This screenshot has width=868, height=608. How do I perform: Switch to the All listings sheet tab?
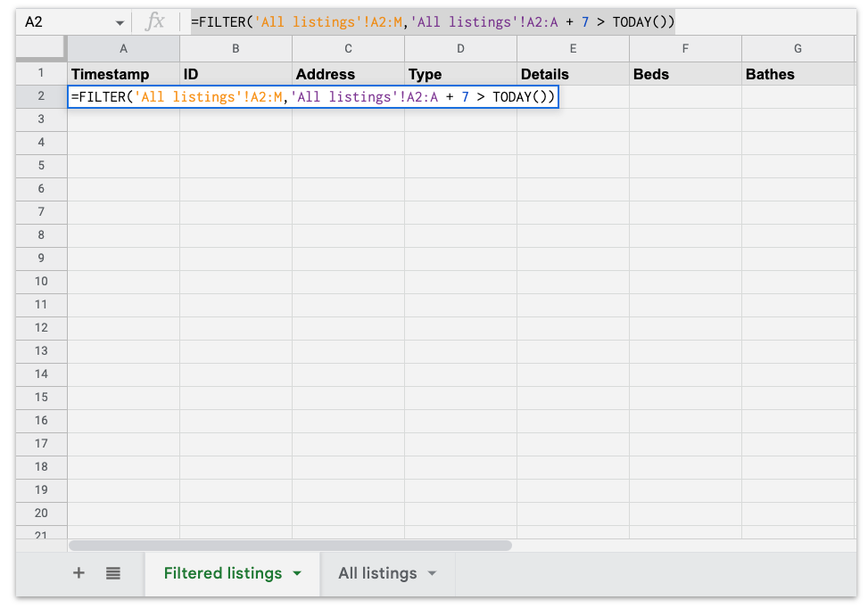[x=377, y=573]
